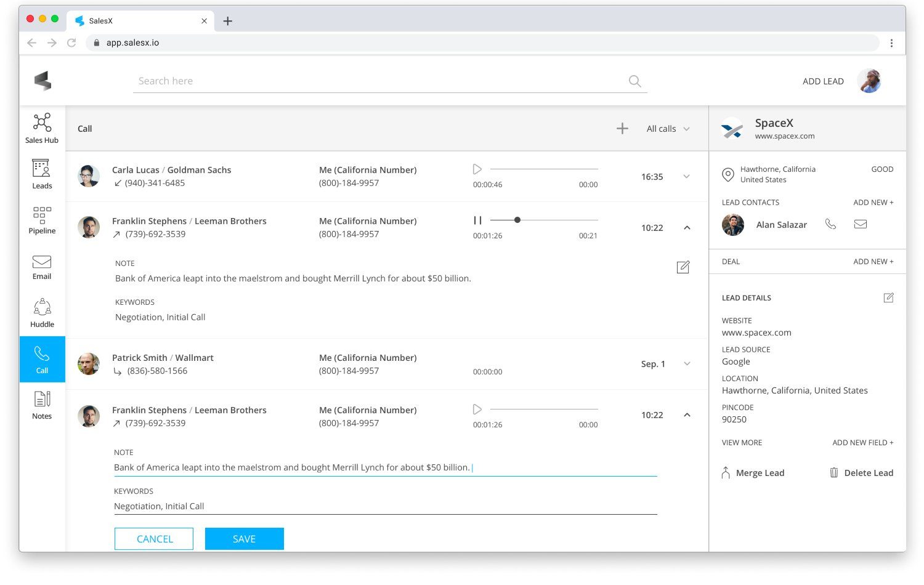Open the Sales Hub sidebar icon

[x=42, y=128]
